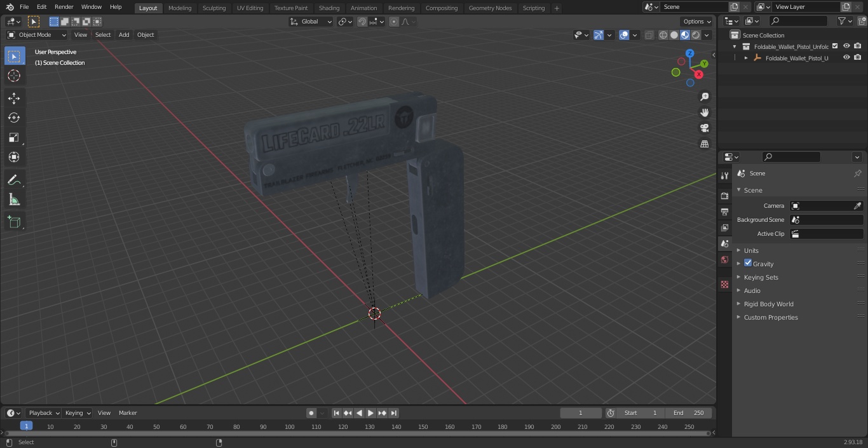Open the Keying dropdown
The width and height of the screenshot is (868, 448).
78,413
